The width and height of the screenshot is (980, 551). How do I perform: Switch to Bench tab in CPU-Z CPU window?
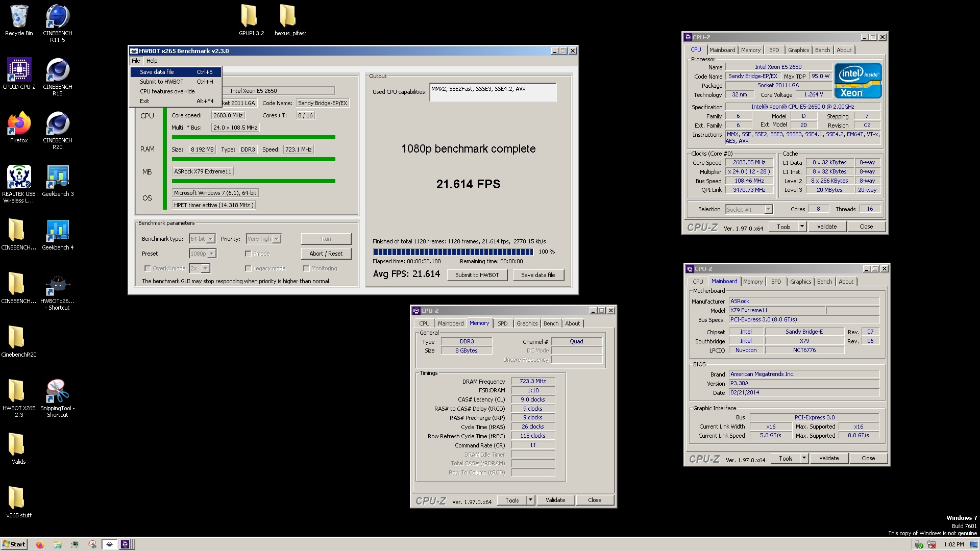point(822,50)
